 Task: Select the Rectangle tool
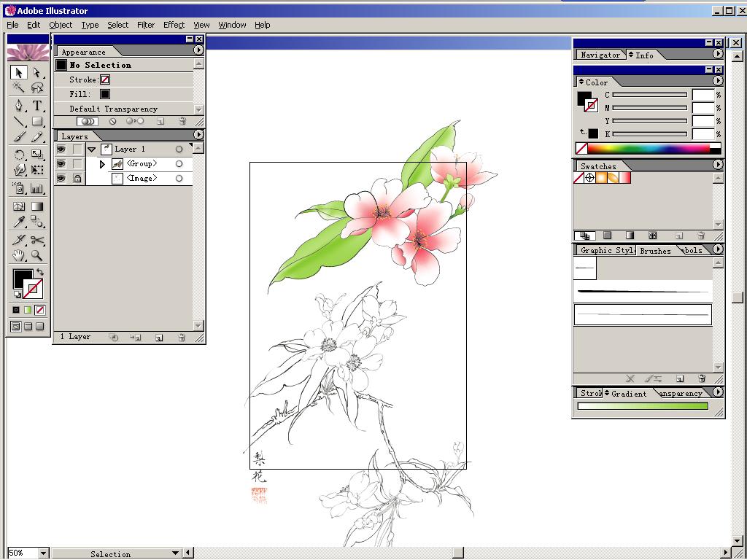click(37, 122)
